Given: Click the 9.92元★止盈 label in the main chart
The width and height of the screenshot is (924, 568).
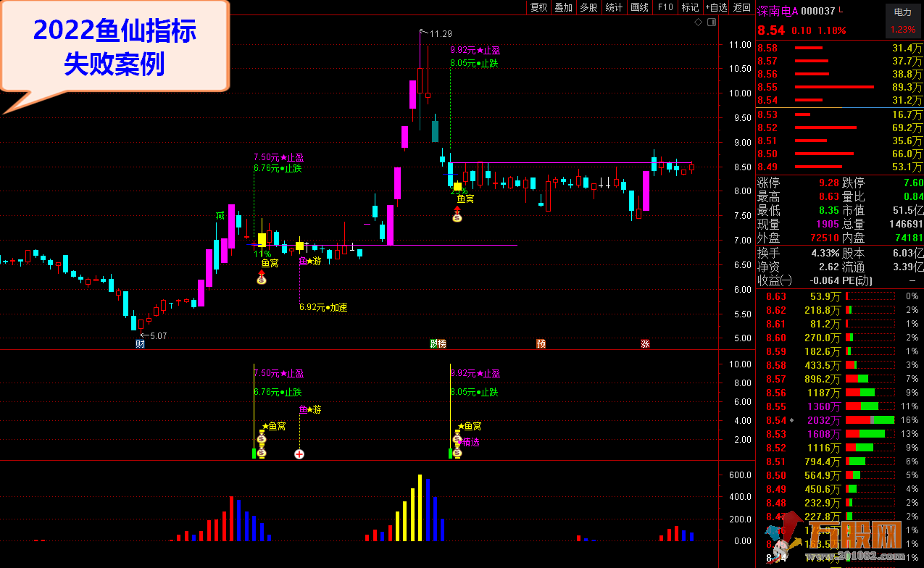Looking at the screenshot, I should coord(475,50).
